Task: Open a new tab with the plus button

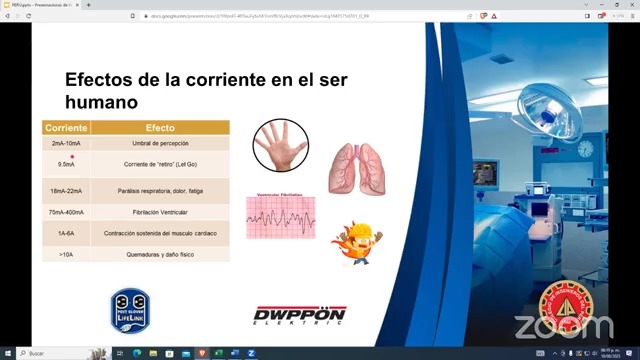Action: 89,5
